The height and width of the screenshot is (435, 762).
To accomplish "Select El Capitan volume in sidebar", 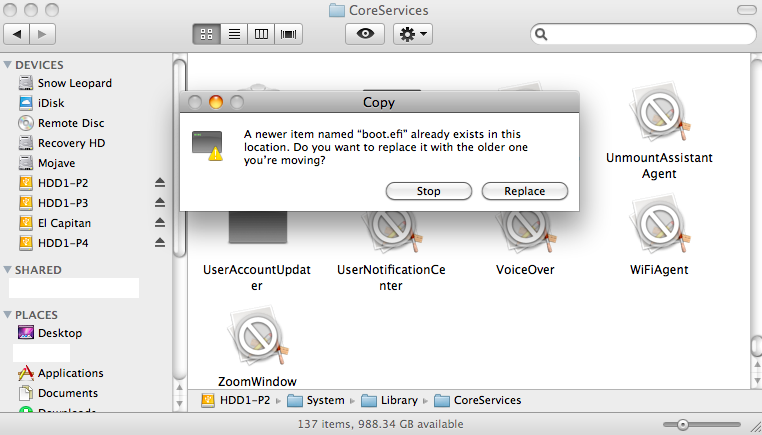I will 54,223.
